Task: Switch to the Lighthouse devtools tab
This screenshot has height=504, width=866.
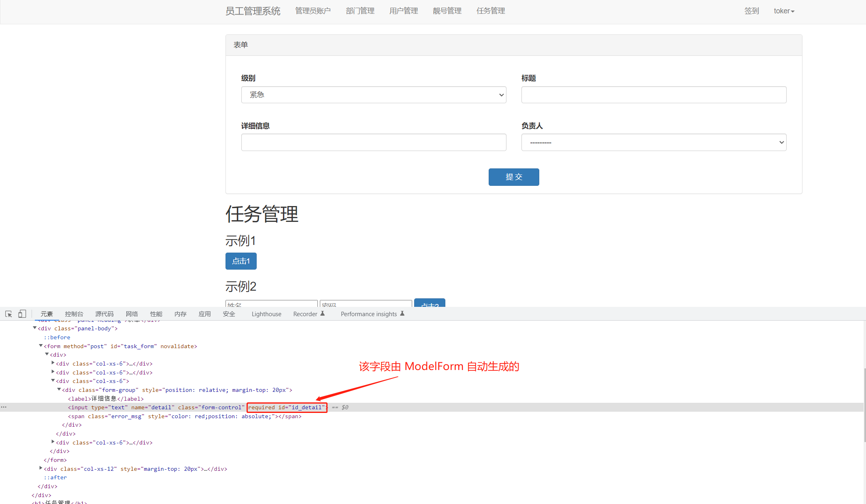Action: click(x=266, y=314)
